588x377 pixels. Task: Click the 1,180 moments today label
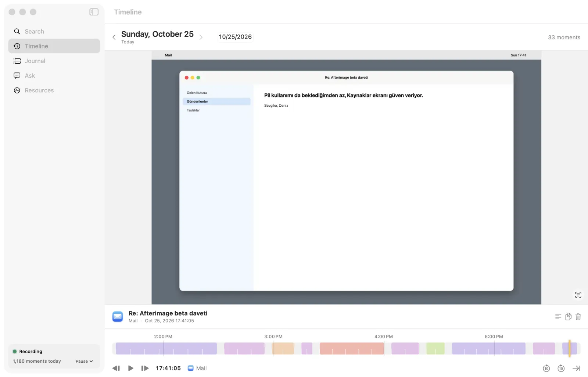click(37, 362)
